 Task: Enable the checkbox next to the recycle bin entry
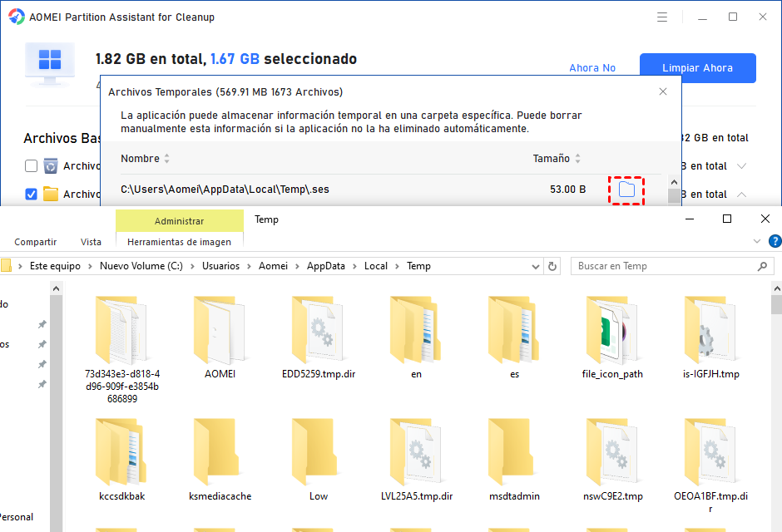pos(31,165)
